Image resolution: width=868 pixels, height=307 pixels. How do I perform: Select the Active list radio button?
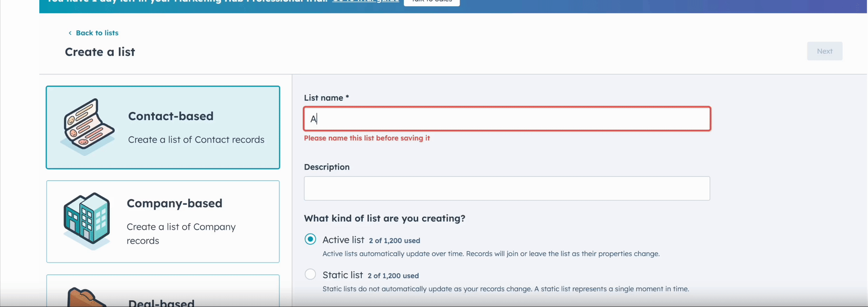pos(310,240)
